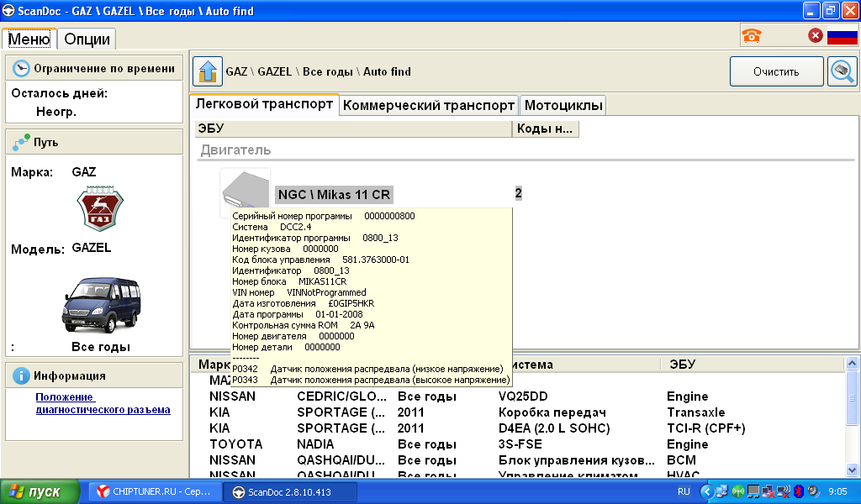Viewport: 861px width, 504px height.
Task: Click the history table scrollbar down arrow
Action: 852,470
